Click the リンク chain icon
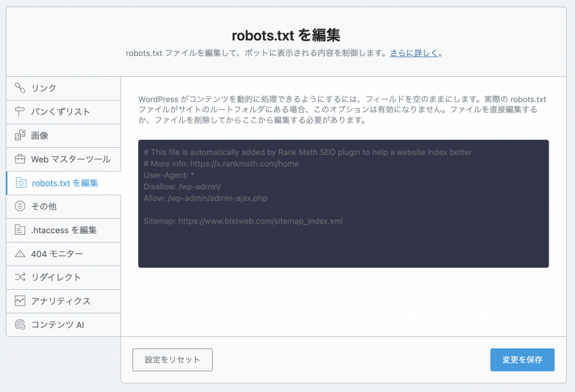575x392 pixels. [20, 88]
